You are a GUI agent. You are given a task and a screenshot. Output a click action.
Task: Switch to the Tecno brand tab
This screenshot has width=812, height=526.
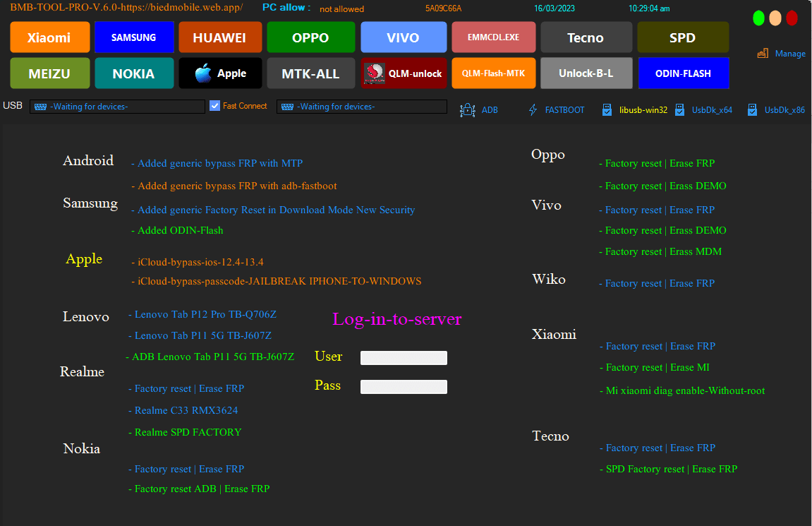pos(586,37)
